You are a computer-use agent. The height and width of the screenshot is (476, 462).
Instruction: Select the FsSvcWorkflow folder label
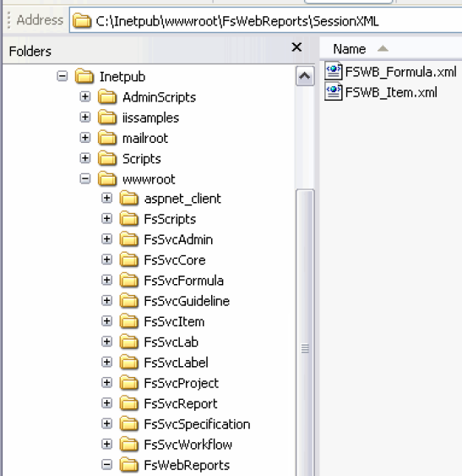click(188, 445)
